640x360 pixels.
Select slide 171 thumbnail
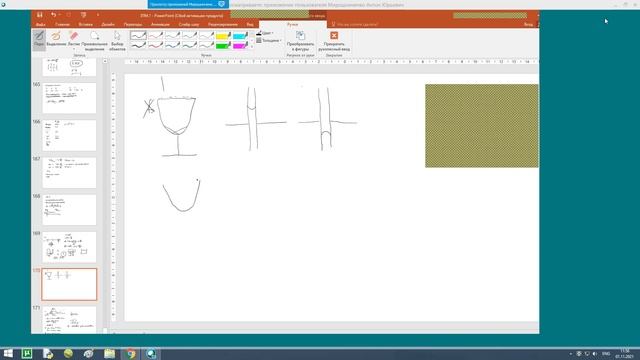tap(69, 320)
